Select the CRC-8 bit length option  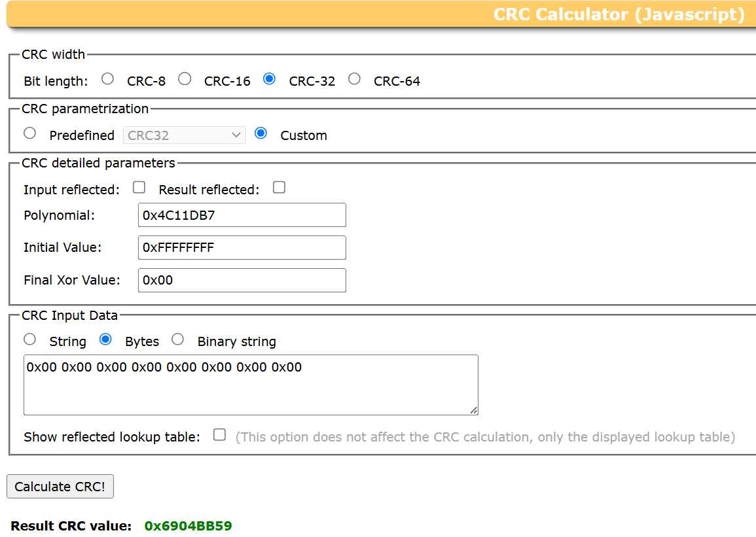point(108,79)
